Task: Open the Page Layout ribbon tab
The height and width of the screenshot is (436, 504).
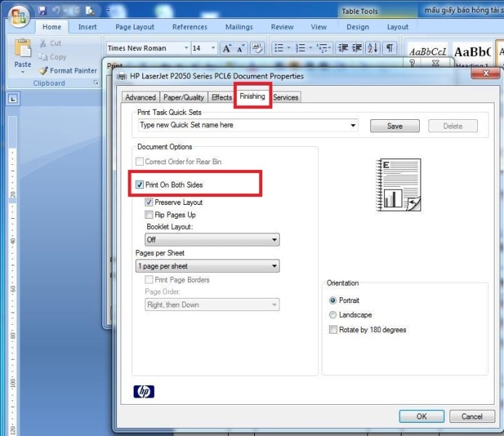Action: click(134, 27)
